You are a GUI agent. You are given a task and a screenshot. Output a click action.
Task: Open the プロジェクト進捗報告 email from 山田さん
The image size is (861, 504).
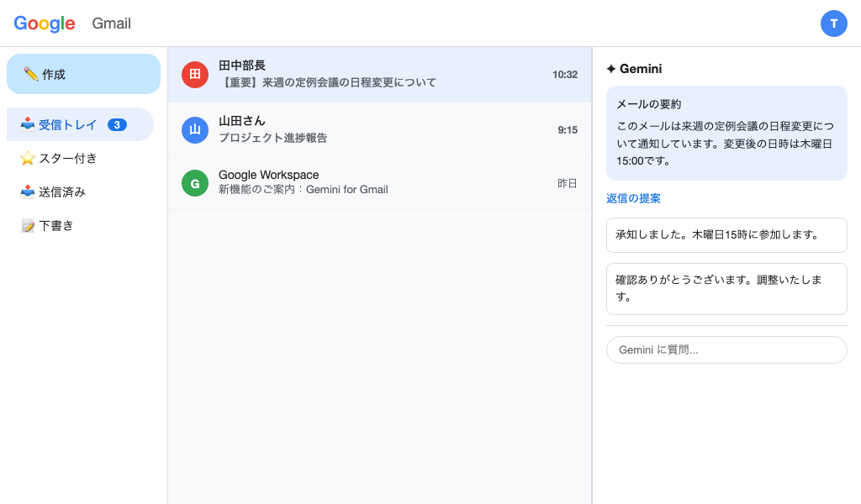[378, 129]
